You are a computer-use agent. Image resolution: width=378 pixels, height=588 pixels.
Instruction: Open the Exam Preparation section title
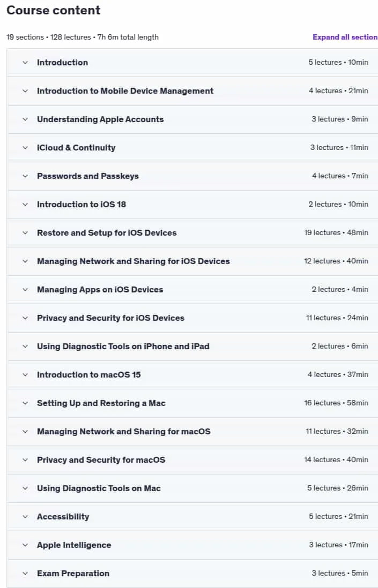73,574
